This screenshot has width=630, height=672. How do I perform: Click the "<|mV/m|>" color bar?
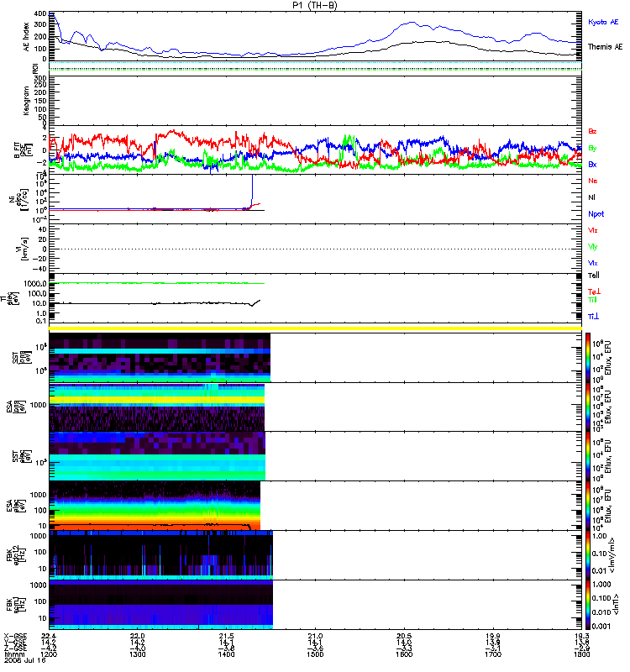click(x=587, y=554)
